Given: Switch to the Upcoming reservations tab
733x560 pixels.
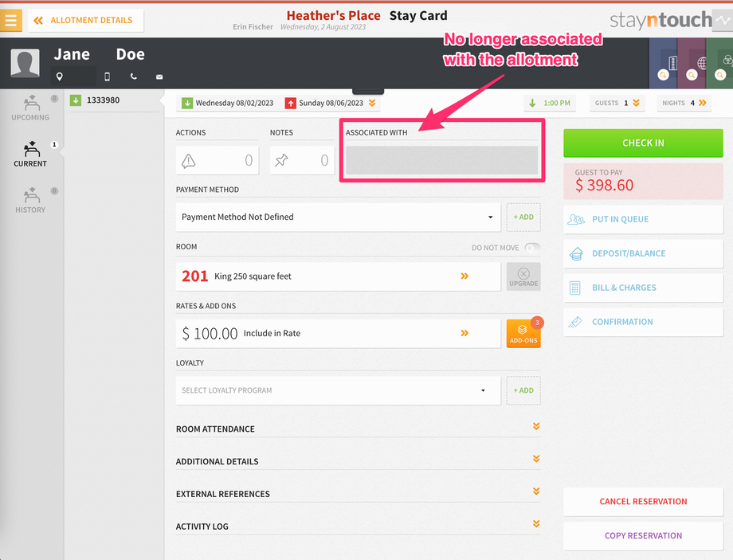Looking at the screenshot, I should click(30, 108).
